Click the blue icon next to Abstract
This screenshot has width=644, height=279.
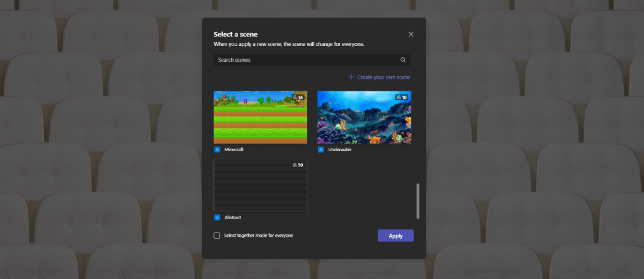pos(217,217)
